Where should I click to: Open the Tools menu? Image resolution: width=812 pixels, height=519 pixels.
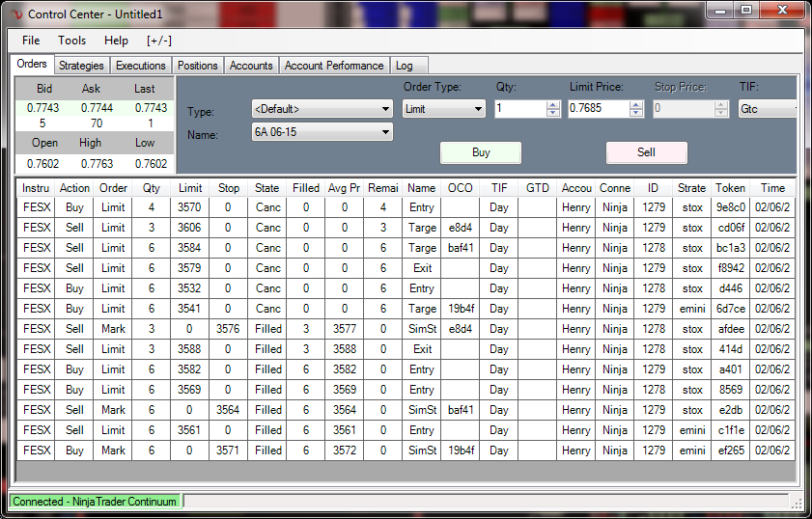[x=71, y=41]
